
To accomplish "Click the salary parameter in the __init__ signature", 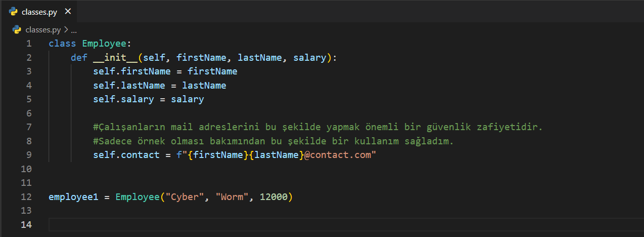I will 309,58.
